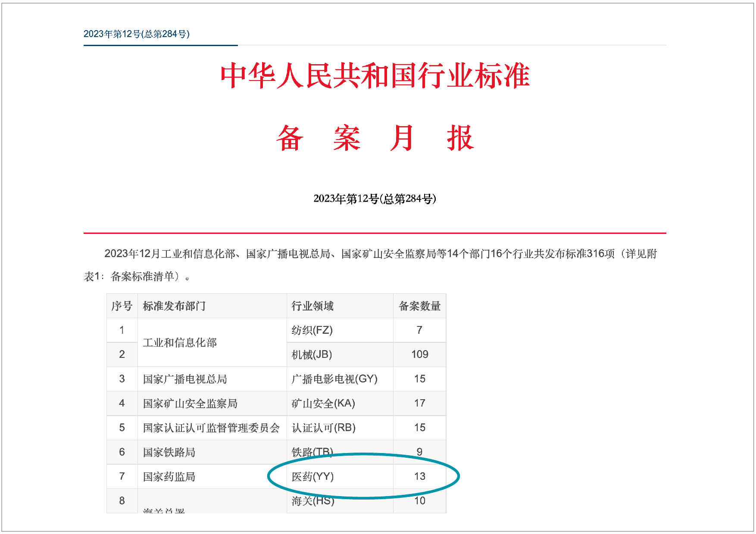756x534 pixels.
Task: Click the row cell "国家广播电视总局"
Action: click(x=185, y=379)
